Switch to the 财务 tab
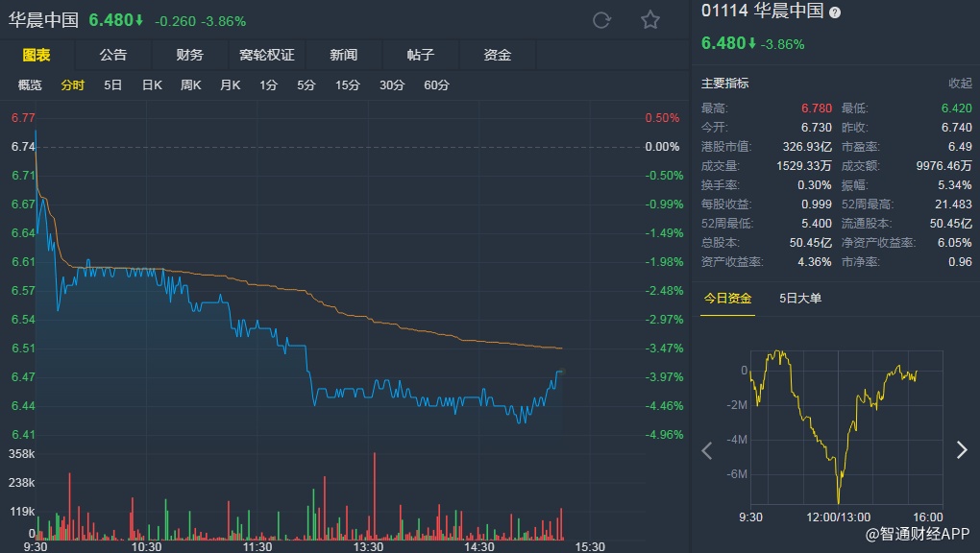The width and height of the screenshot is (980, 553). coord(190,55)
